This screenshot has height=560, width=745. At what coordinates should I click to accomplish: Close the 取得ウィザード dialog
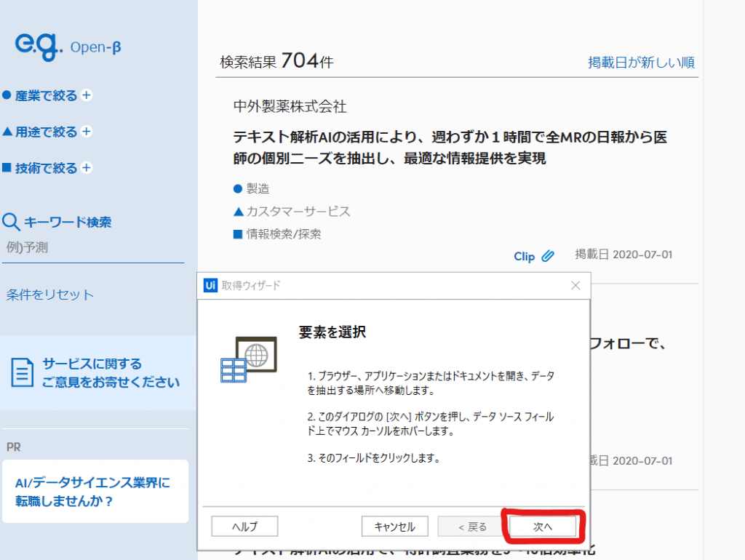click(575, 285)
